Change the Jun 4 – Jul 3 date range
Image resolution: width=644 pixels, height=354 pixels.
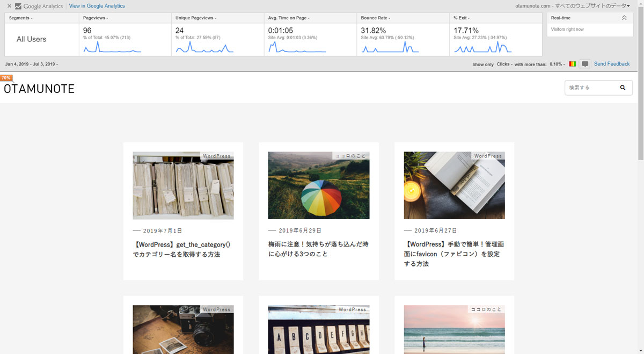32,64
